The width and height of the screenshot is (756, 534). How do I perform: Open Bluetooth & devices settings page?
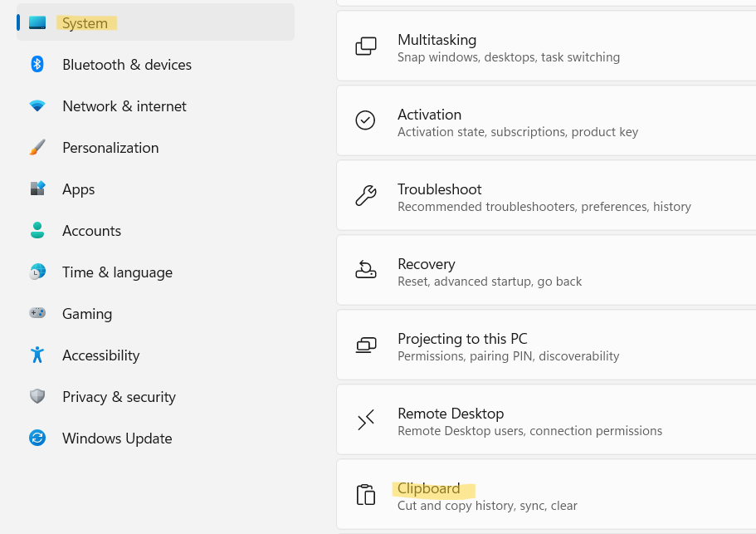(x=127, y=65)
